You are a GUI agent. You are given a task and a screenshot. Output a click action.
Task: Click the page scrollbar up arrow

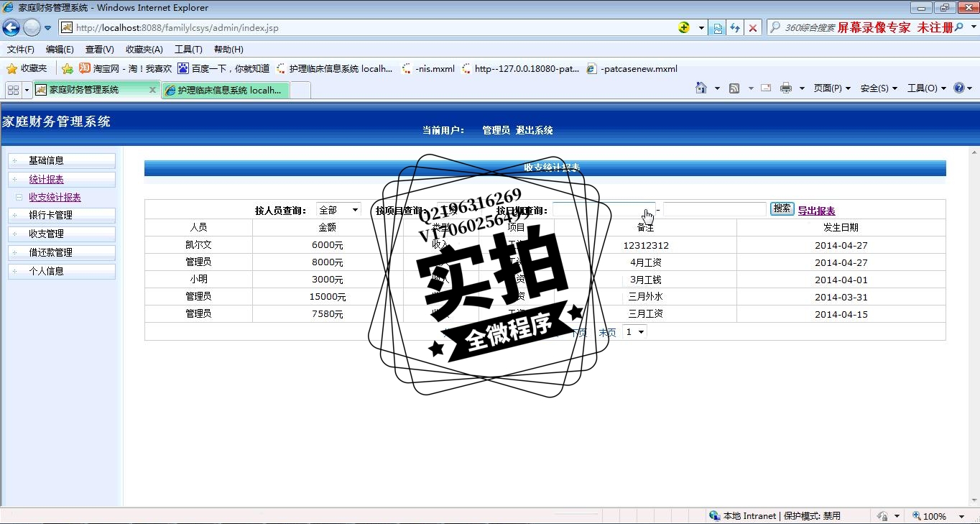coord(974,152)
